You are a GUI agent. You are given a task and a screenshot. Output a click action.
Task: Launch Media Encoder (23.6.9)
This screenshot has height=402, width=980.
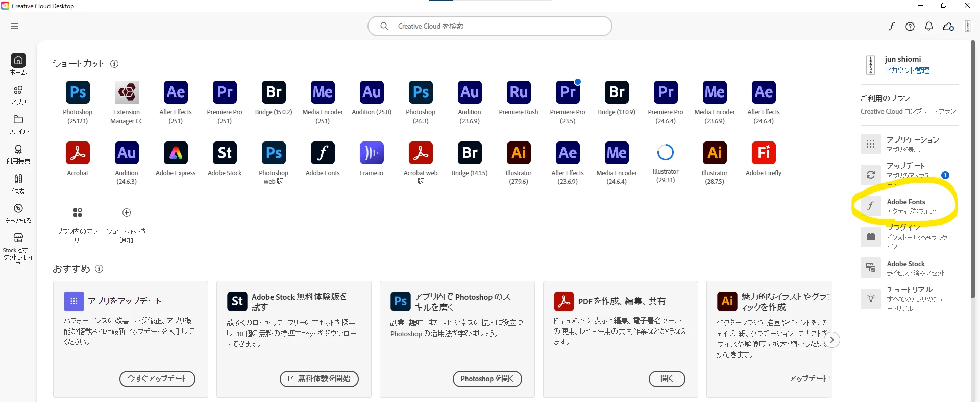point(715,92)
